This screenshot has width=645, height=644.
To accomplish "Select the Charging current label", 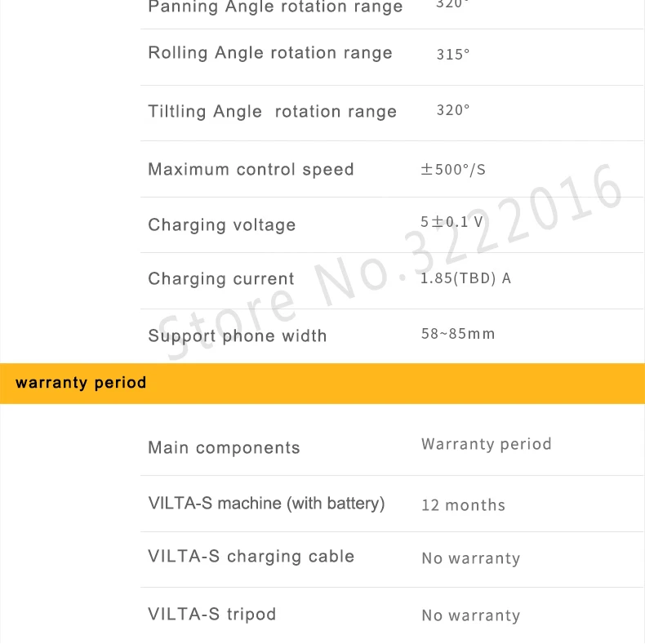I will 221,279.
